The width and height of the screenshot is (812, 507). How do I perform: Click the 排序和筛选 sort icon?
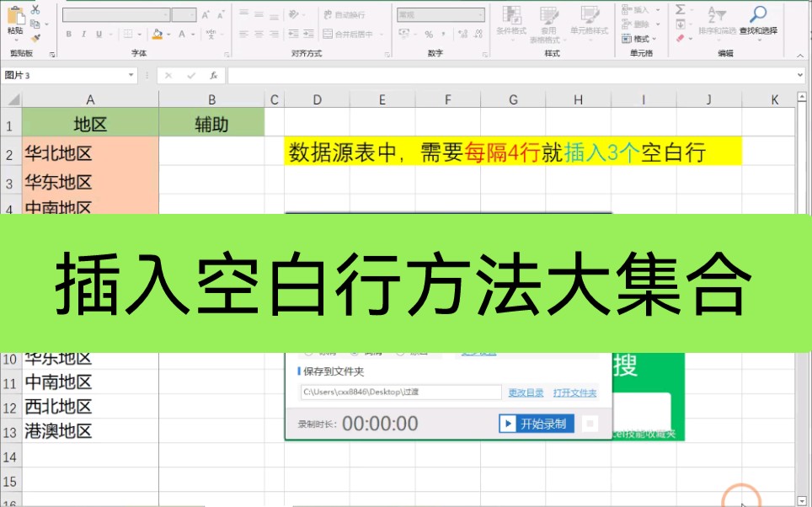coord(717,13)
